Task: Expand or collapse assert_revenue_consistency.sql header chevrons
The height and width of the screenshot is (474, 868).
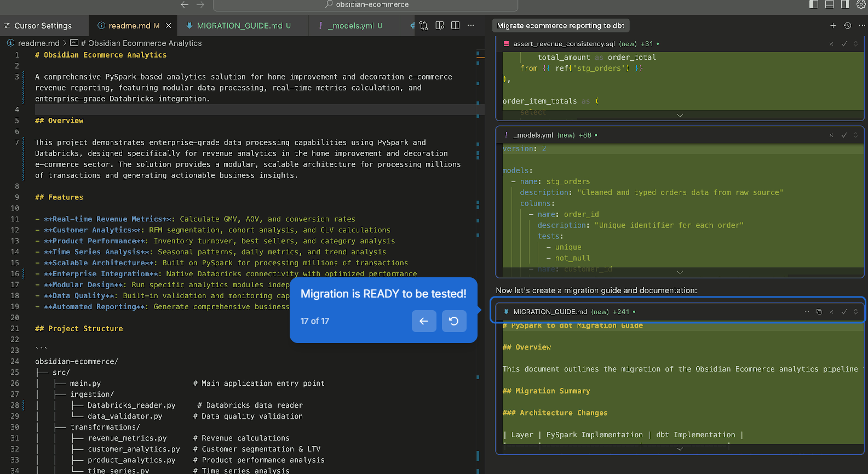Action: tap(855, 44)
